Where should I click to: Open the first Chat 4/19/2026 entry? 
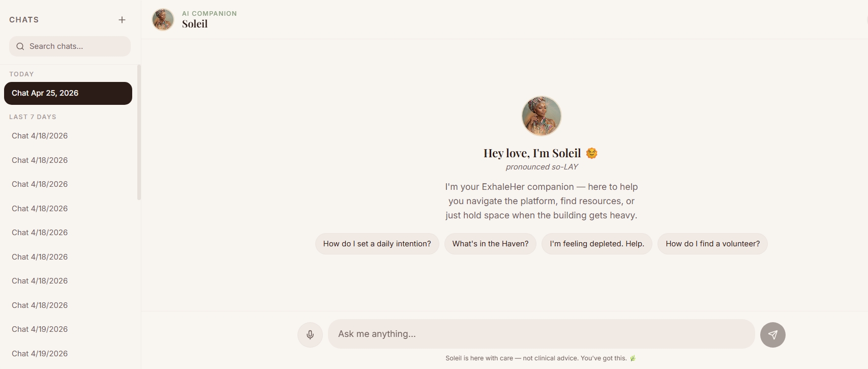coord(40,329)
